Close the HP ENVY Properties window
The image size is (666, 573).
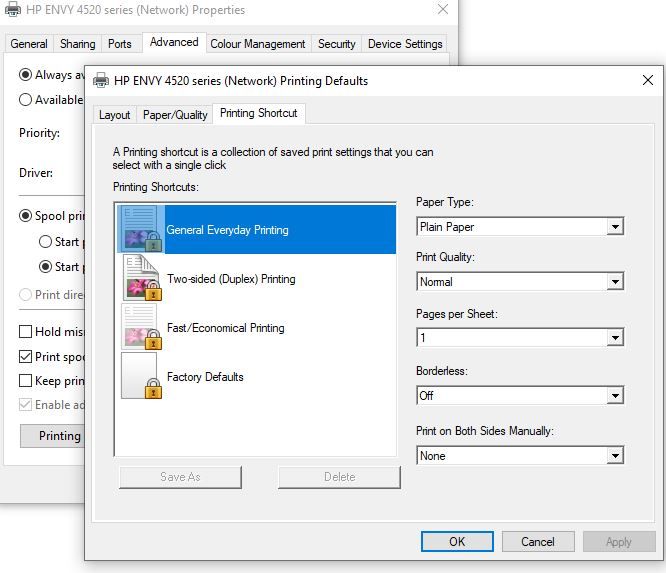click(443, 9)
